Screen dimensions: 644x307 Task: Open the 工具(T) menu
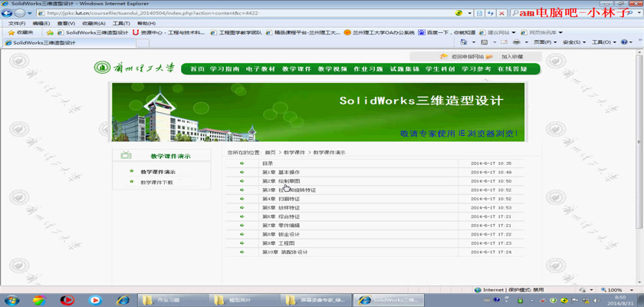[121, 24]
